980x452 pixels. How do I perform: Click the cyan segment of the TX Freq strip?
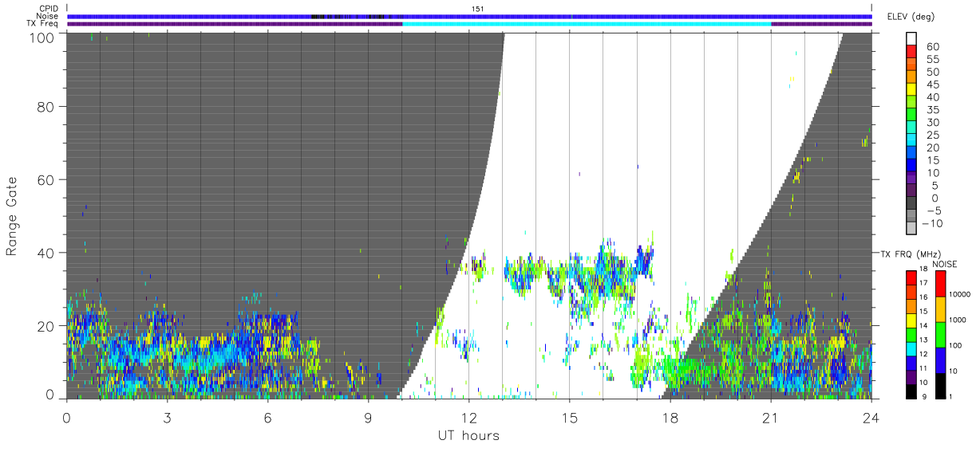(587, 24)
